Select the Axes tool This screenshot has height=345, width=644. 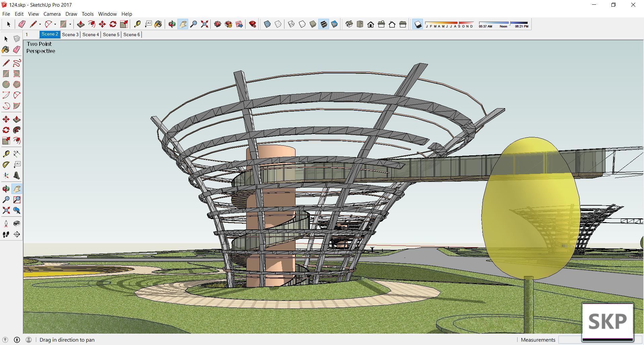(x=6, y=176)
